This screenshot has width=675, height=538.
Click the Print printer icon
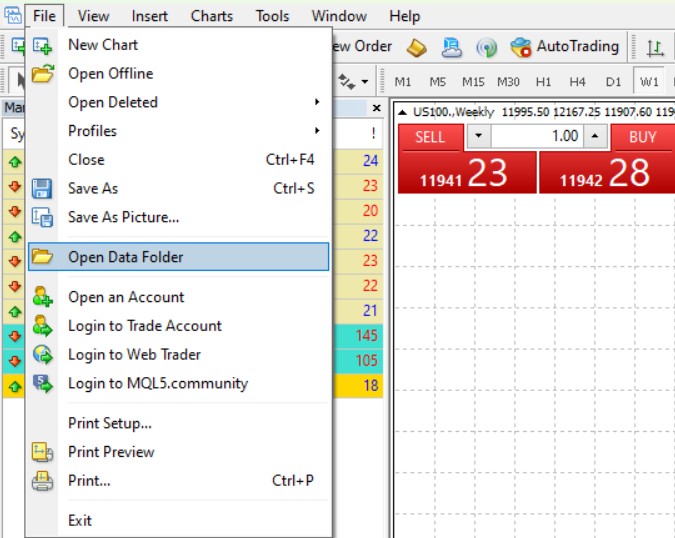tap(42, 481)
